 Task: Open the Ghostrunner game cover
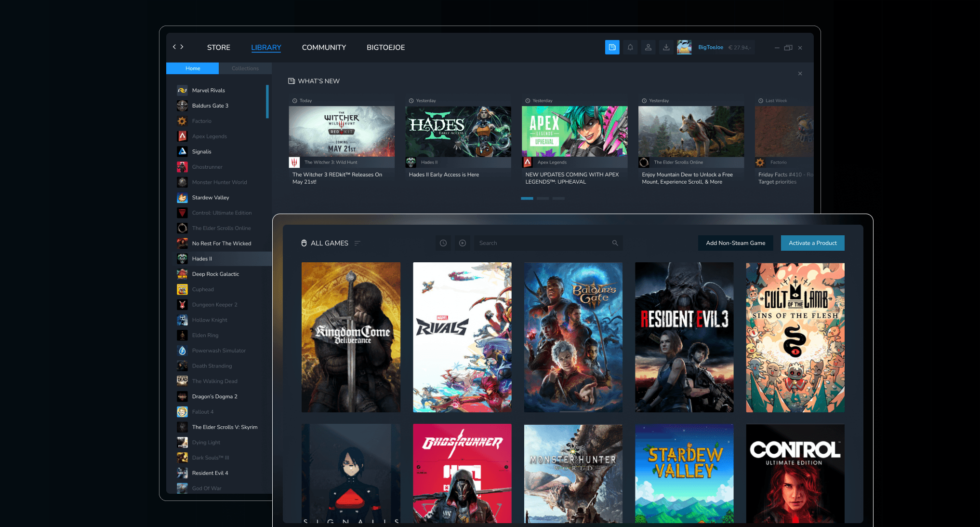point(462,473)
